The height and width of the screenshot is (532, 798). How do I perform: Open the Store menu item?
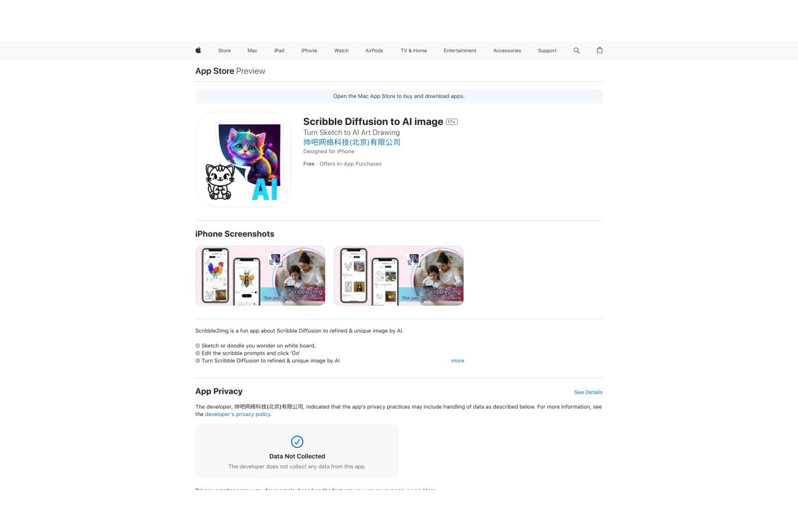[225, 51]
